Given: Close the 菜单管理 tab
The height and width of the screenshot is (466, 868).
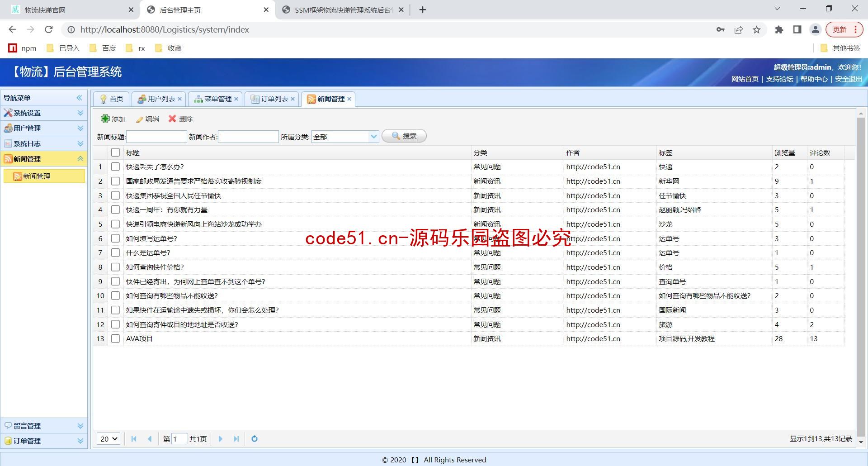Looking at the screenshot, I should (x=236, y=99).
